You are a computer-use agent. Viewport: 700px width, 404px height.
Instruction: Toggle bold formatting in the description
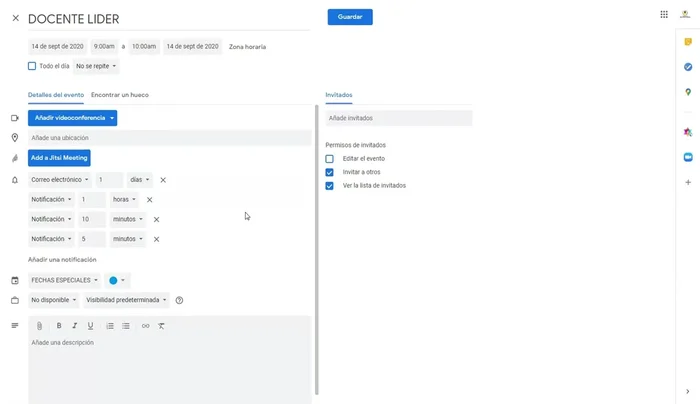[58, 326]
